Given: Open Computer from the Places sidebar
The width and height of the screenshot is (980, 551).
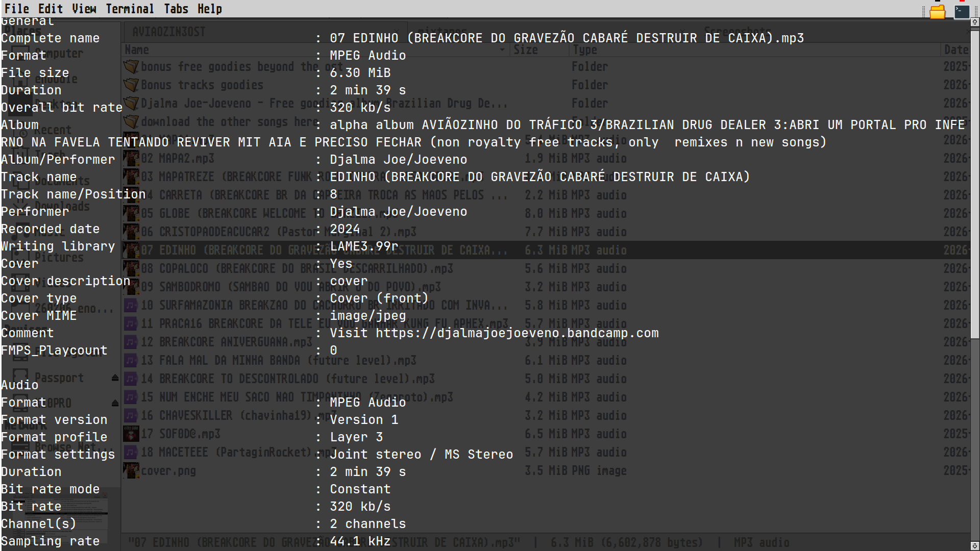Looking at the screenshot, I should pos(59,53).
